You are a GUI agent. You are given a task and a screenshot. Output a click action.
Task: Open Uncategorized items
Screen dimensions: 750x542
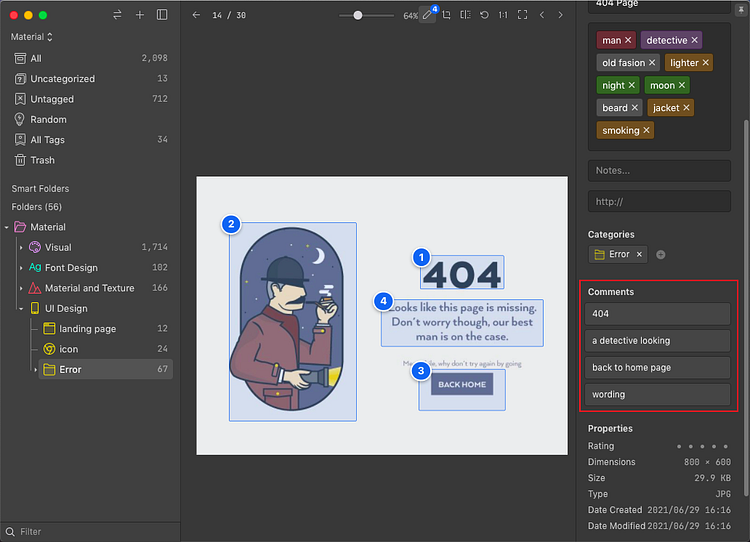tap(90, 78)
